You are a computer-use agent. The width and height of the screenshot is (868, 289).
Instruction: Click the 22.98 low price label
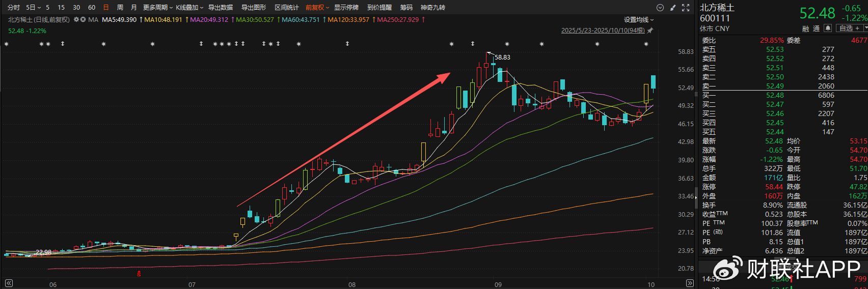(x=43, y=252)
